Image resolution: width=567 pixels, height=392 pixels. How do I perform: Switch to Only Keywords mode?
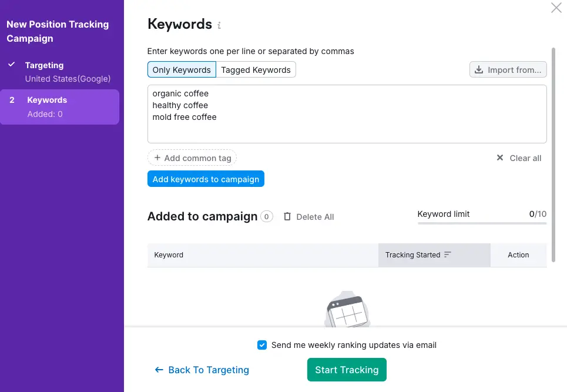click(x=182, y=70)
